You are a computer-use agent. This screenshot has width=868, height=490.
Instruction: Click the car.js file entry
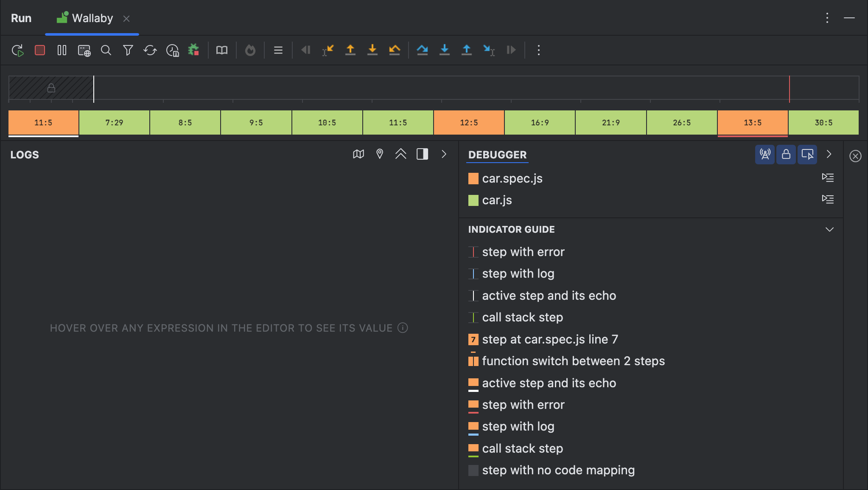(x=490, y=200)
